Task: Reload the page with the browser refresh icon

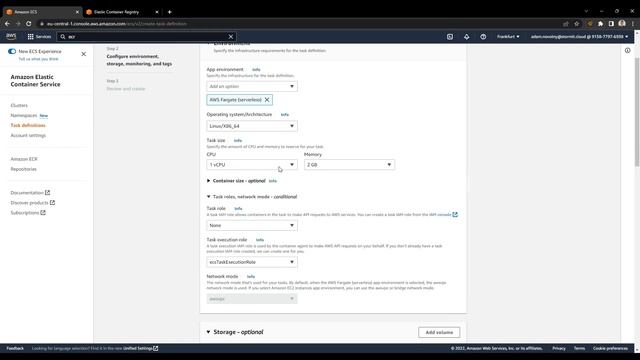Action: pyautogui.click(x=29, y=24)
